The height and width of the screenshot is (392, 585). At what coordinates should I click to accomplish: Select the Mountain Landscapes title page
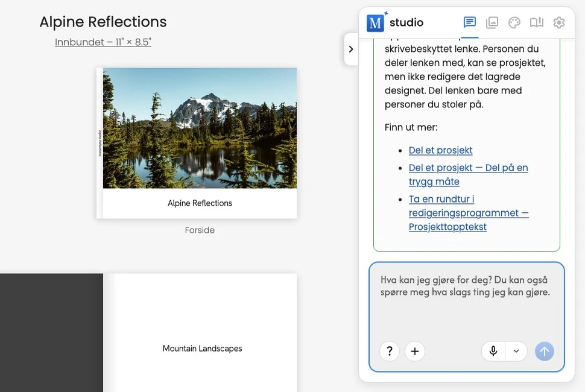point(200,333)
